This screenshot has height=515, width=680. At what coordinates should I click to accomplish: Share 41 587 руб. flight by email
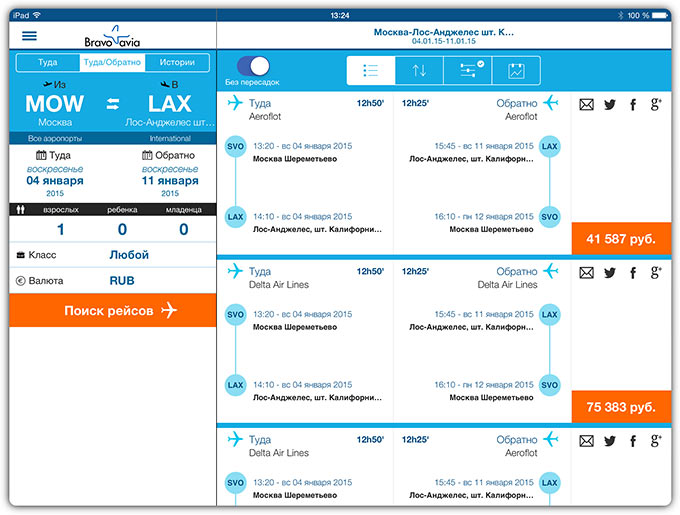(586, 104)
